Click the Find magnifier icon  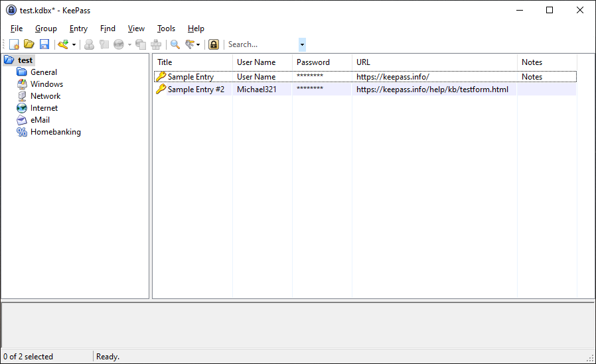click(175, 44)
